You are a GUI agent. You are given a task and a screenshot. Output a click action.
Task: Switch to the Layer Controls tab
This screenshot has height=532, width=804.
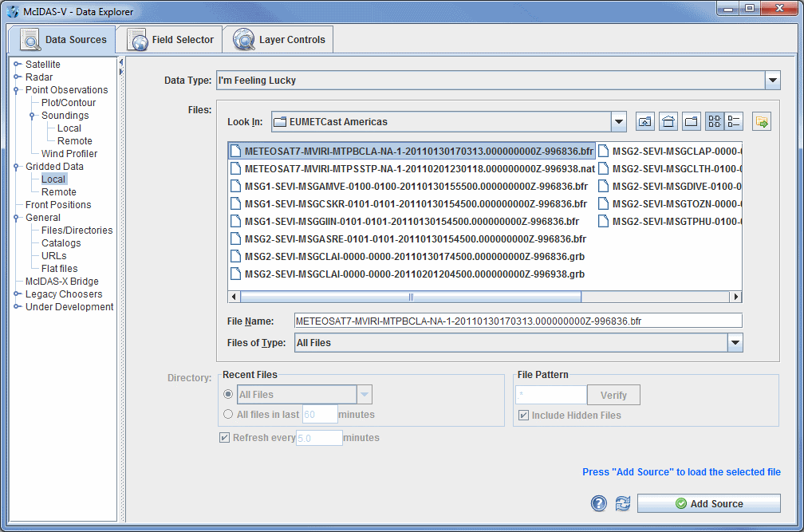(x=278, y=39)
